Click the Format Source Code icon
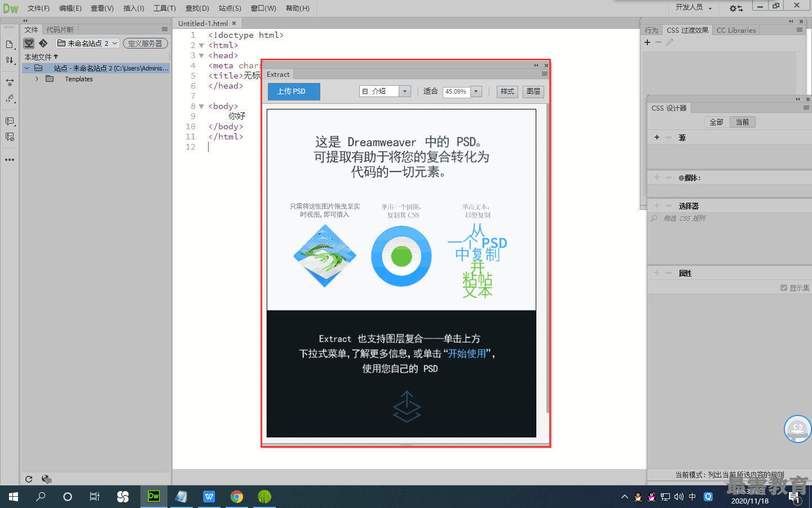The image size is (812, 508). (x=10, y=99)
